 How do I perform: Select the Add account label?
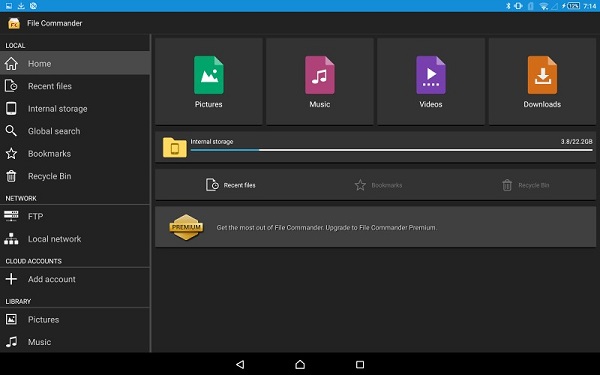coord(52,279)
